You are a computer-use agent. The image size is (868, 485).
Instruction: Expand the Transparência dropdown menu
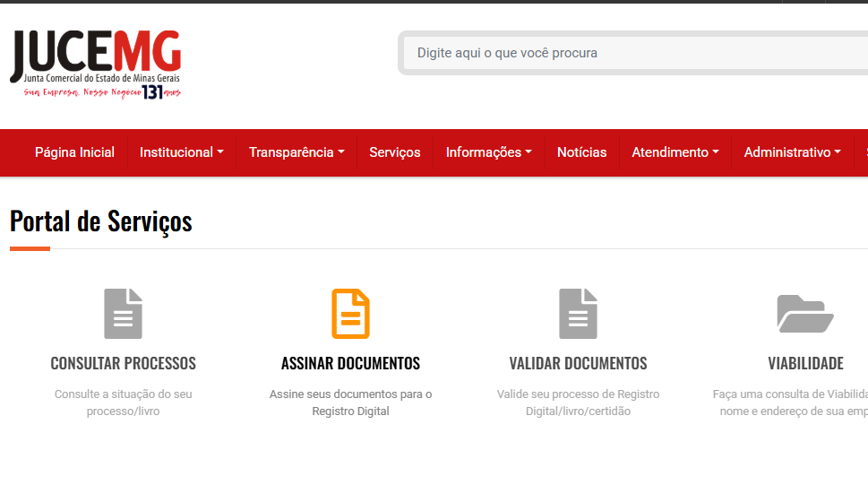296,152
